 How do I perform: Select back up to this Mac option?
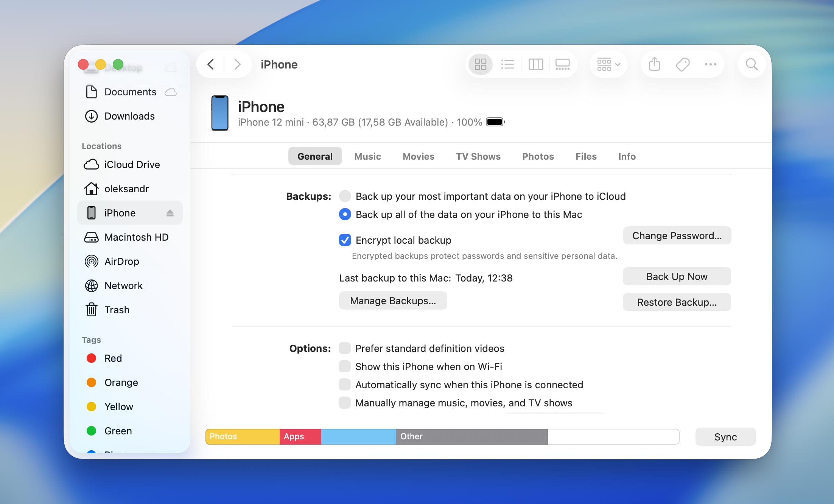[345, 214]
